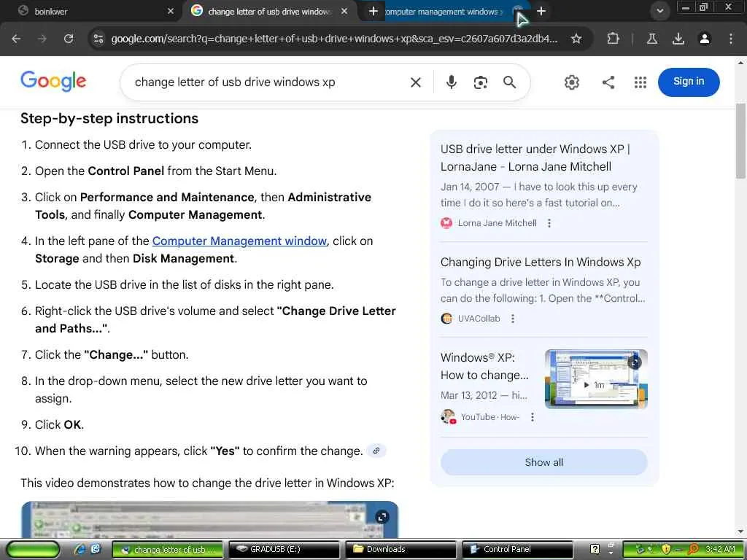
Task: Reload the current page
Action: coord(69,39)
